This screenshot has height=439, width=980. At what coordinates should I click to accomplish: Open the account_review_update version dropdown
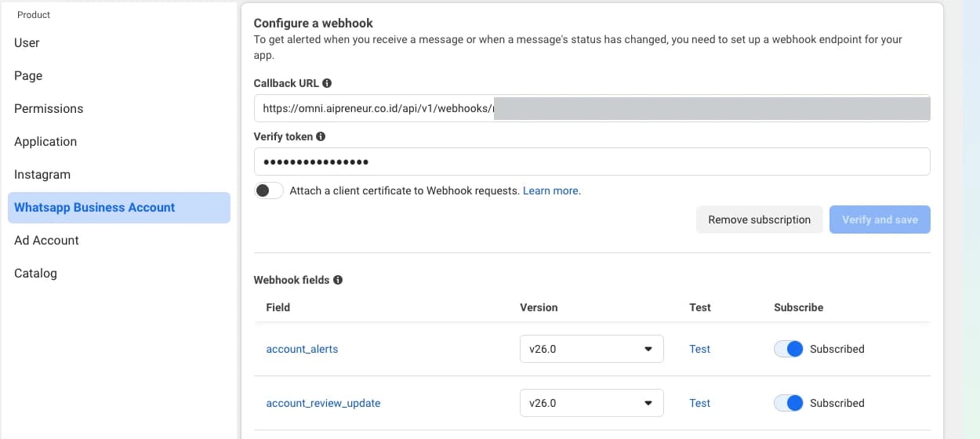pyautogui.click(x=592, y=403)
